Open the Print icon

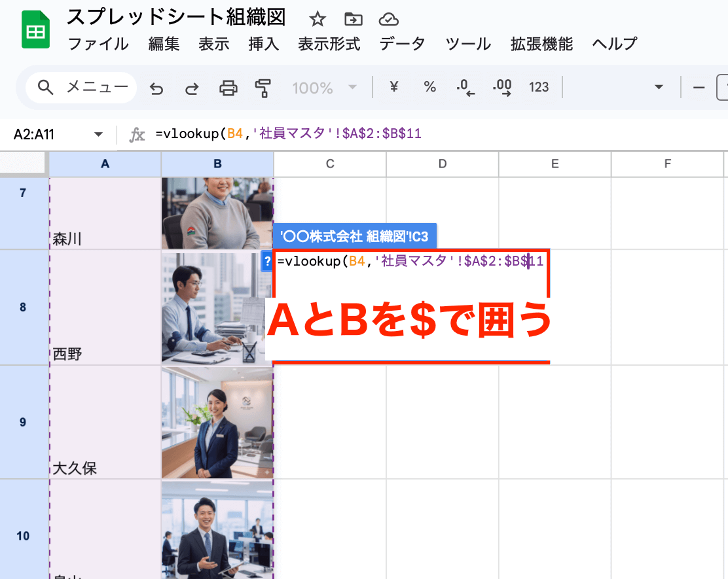(228, 87)
